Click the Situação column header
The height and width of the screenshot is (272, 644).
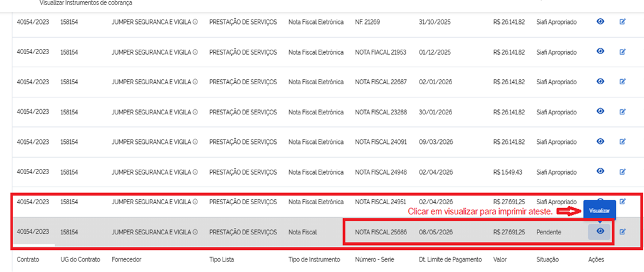pos(547,259)
